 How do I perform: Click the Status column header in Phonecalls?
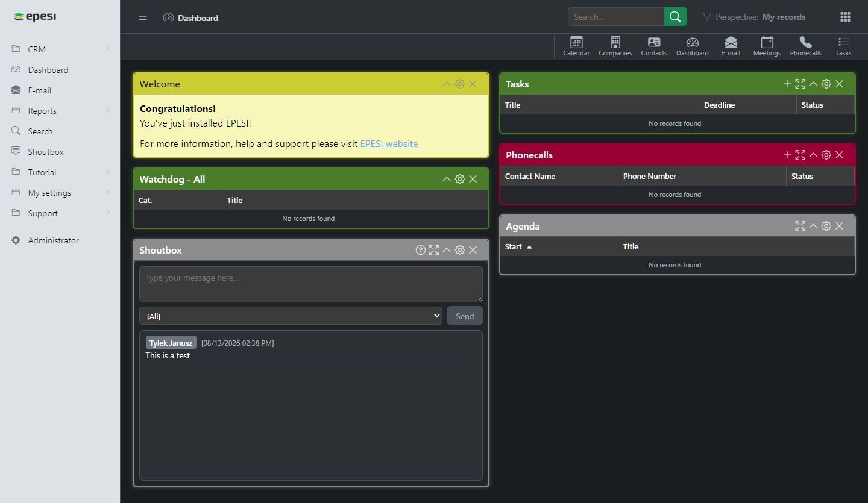pos(820,176)
